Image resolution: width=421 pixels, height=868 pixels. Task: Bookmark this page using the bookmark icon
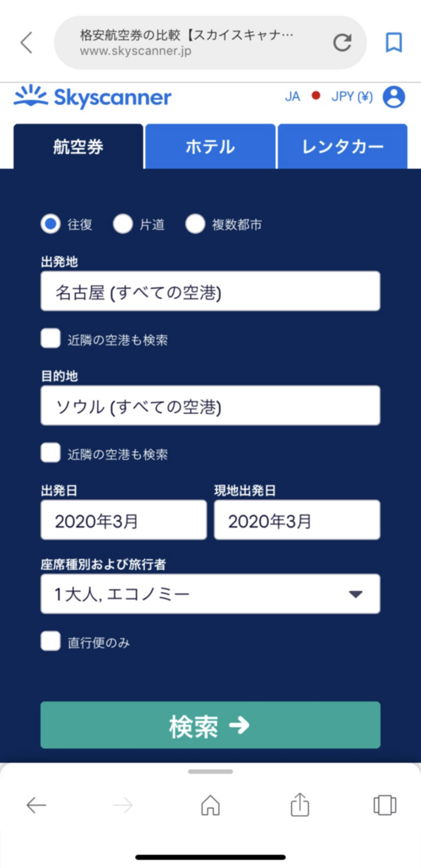(393, 43)
